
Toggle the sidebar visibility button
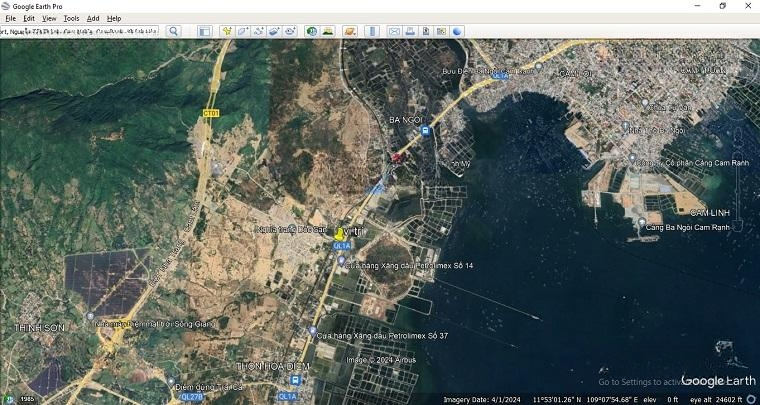pos(204,31)
